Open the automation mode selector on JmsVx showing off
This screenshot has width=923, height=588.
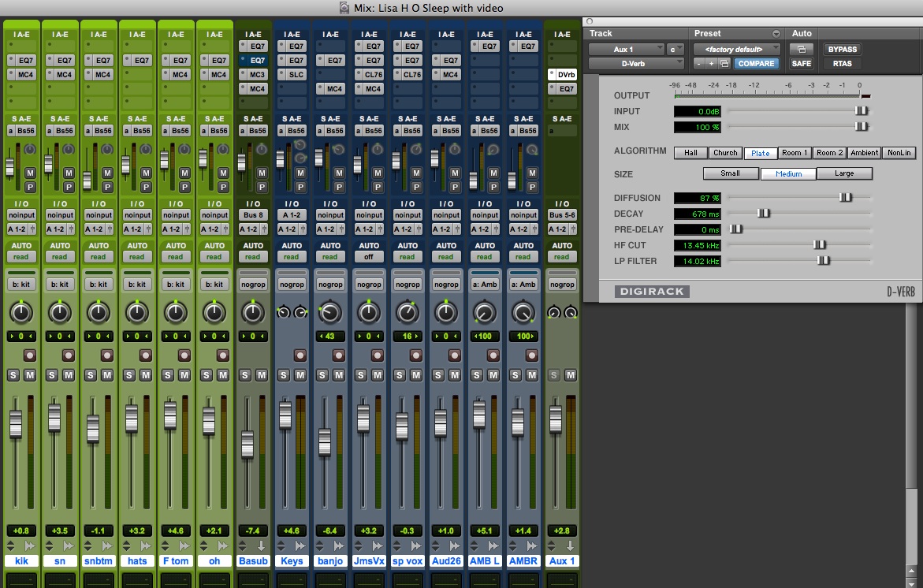pos(369,257)
